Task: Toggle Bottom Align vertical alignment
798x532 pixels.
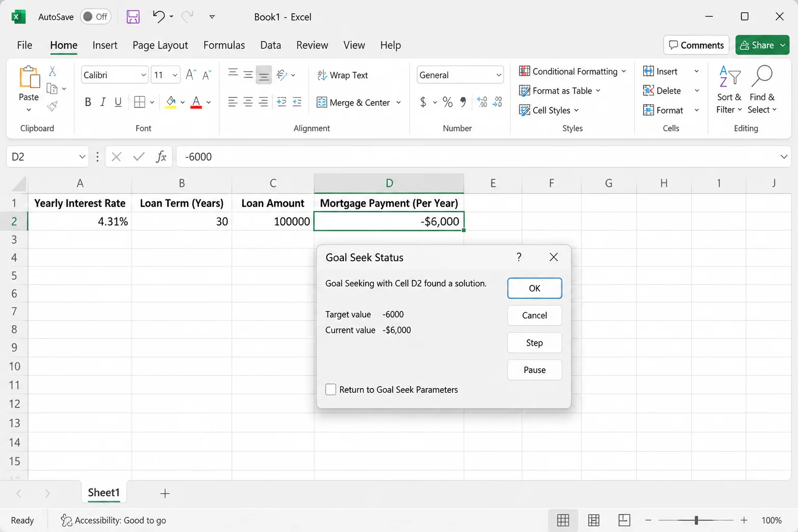Action: (x=264, y=75)
